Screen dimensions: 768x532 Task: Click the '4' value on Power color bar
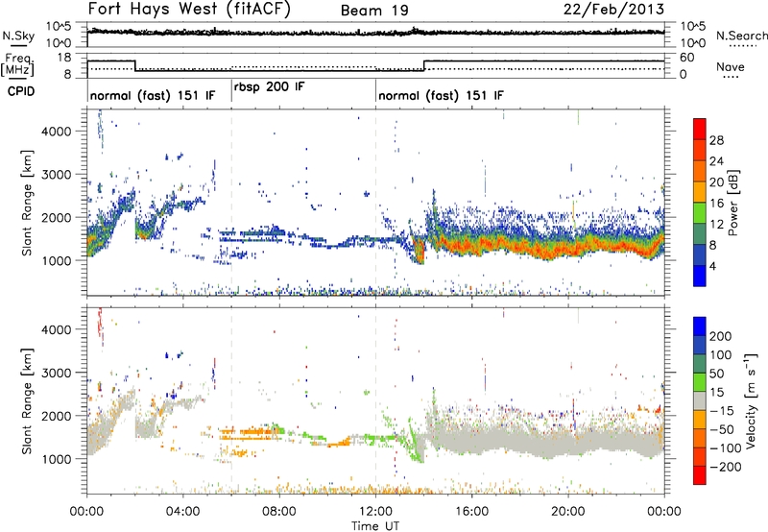(712, 266)
